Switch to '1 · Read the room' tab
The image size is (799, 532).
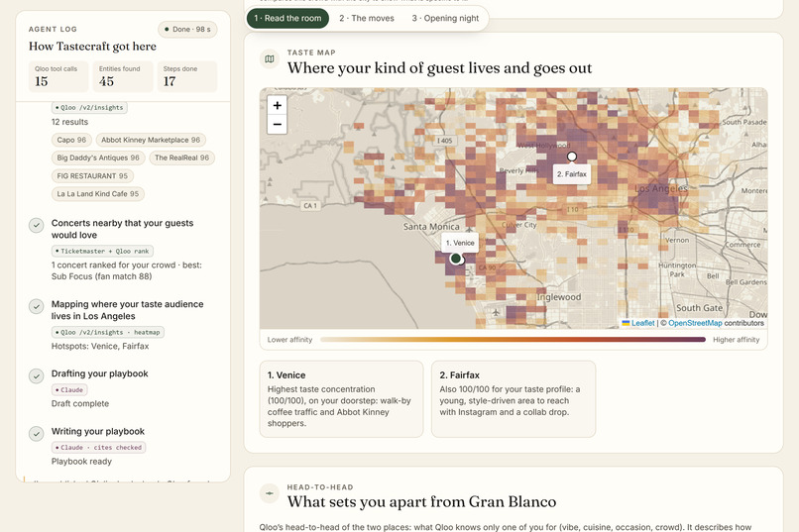[287, 18]
